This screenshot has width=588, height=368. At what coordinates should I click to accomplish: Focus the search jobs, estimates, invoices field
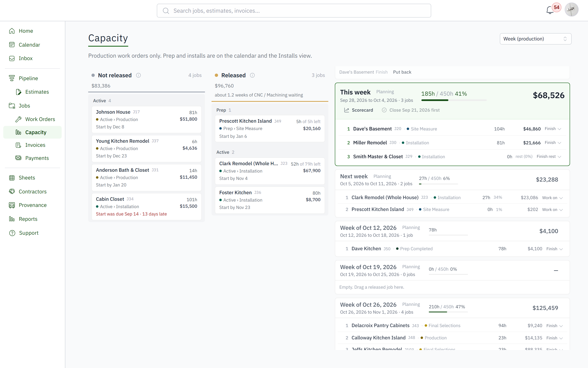(294, 10)
